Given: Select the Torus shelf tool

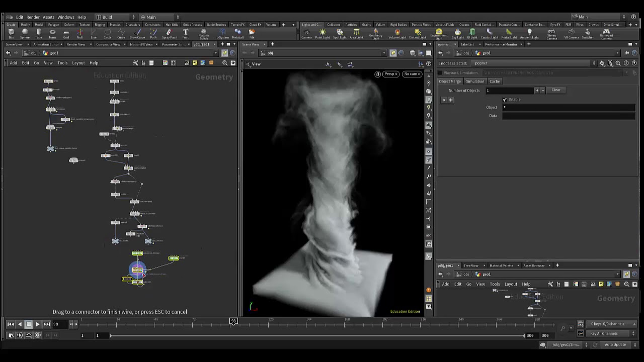Looking at the screenshot, I should point(52,34).
